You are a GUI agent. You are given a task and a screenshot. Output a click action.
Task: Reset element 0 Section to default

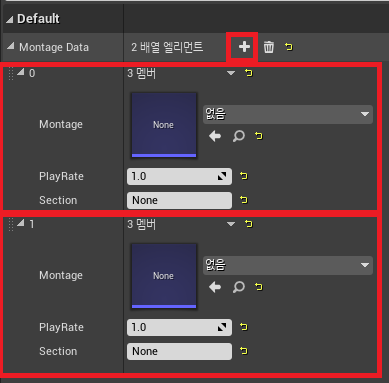244,200
